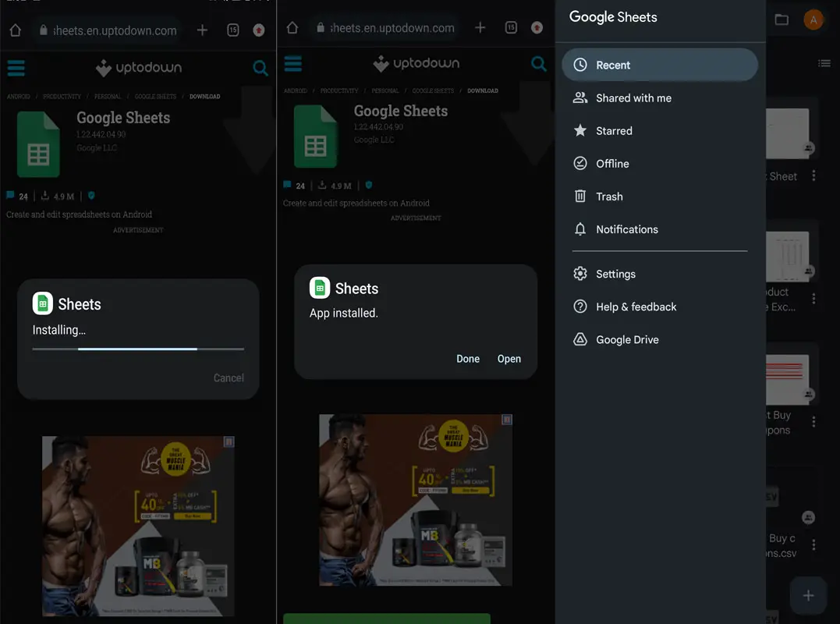Open tab switcher showing 15 in middle panel
The width and height of the screenshot is (840, 624).
coord(511,27)
